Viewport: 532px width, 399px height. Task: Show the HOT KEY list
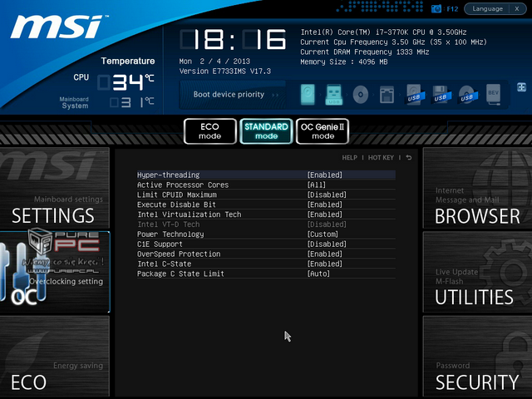pos(381,158)
